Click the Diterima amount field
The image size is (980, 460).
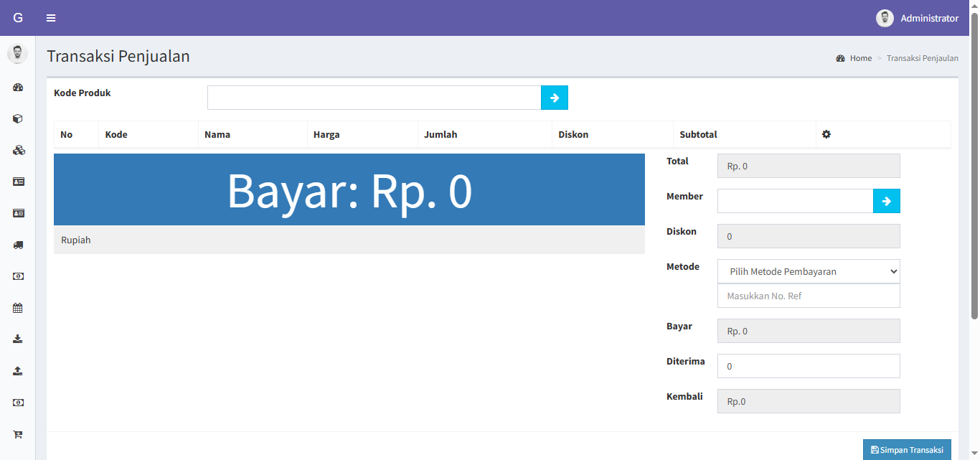(x=809, y=366)
